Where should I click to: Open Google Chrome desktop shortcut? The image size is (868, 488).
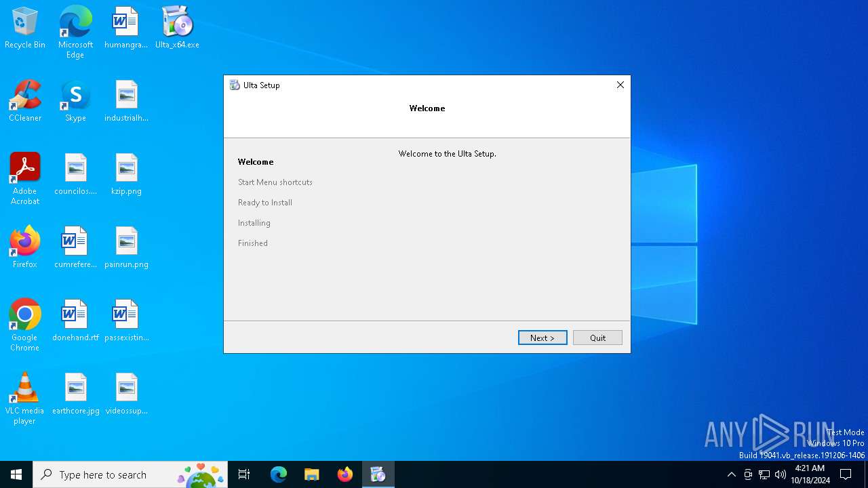(25, 325)
